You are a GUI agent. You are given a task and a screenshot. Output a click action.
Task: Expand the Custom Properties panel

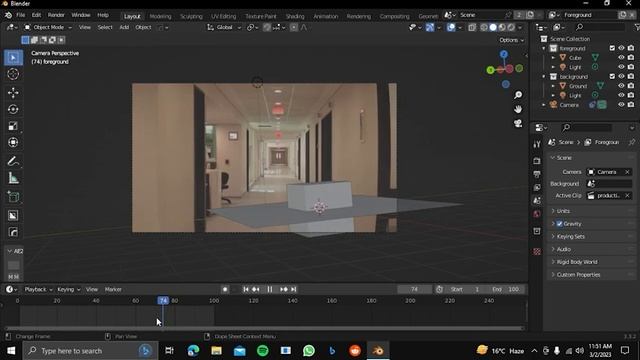coord(578,275)
